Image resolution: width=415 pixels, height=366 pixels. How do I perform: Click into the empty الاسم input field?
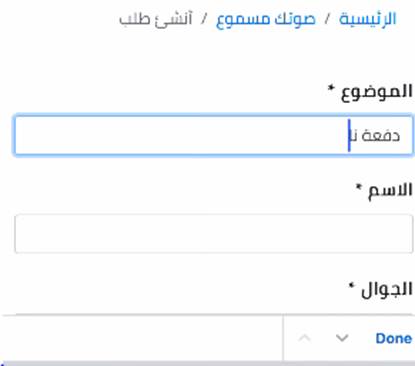point(213,234)
